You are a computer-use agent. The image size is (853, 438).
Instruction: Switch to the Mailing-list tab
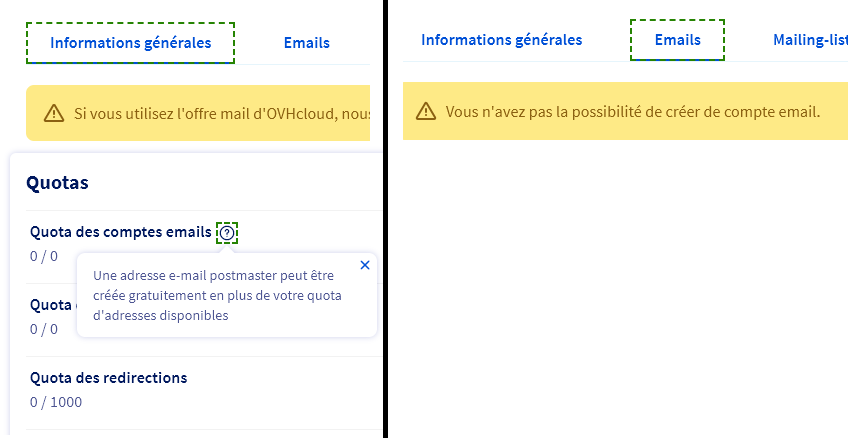click(810, 40)
